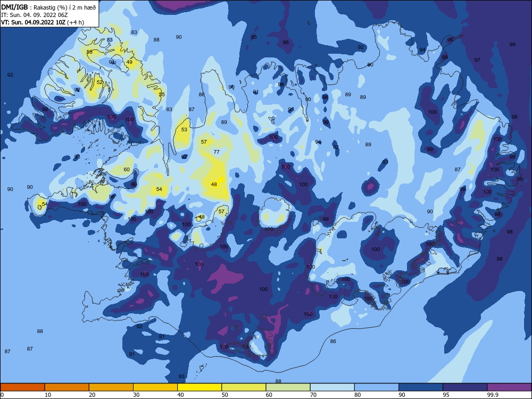The height and width of the screenshot is (399, 532).
Task: Click the legend tick label '50'
Action: click(x=225, y=395)
